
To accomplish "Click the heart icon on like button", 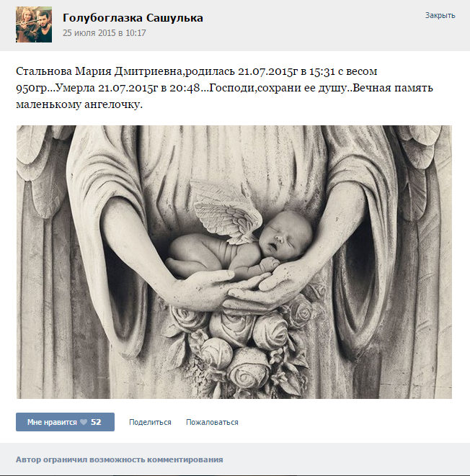I will click(84, 422).
